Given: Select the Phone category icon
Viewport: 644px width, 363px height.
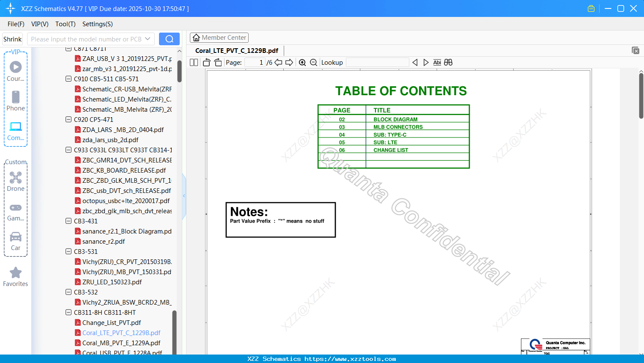Looking at the screenshot, I should point(16,101).
